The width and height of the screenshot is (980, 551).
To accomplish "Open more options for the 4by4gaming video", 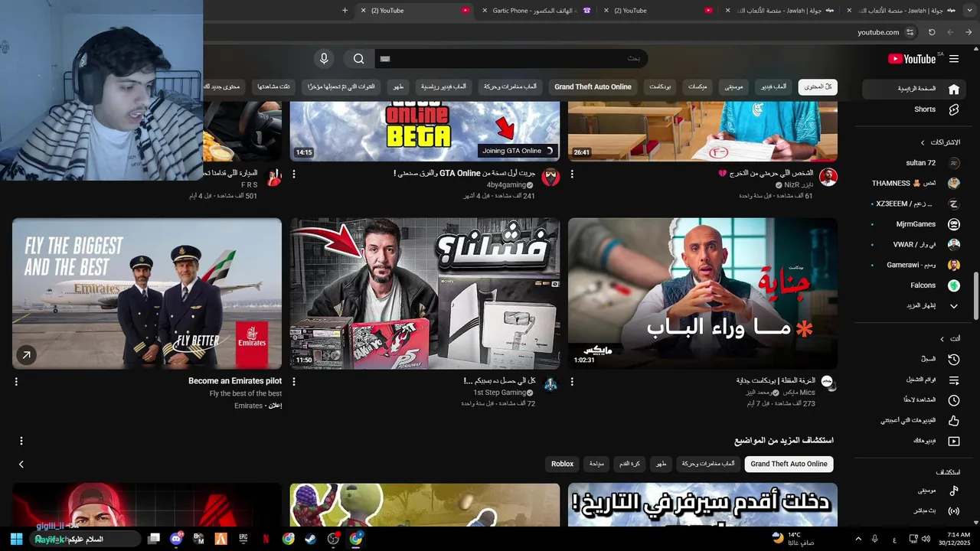I will click(294, 174).
